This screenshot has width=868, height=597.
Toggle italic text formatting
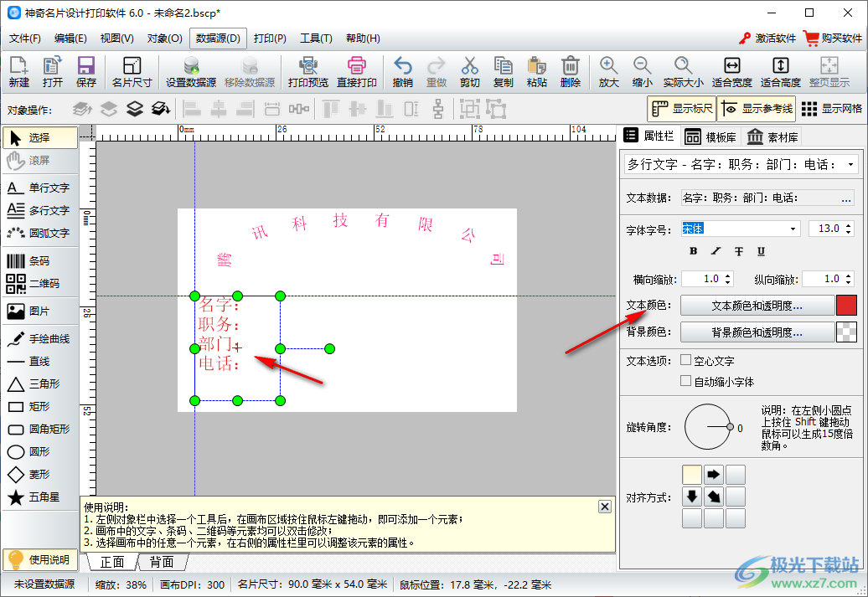point(716,251)
